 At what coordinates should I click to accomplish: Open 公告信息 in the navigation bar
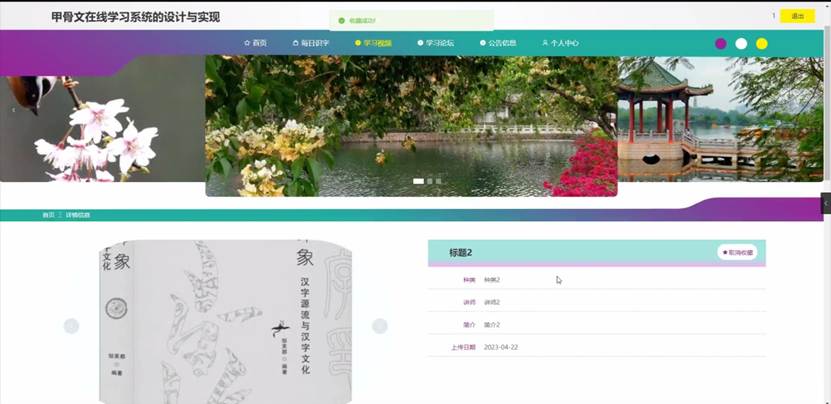[x=498, y=43]
